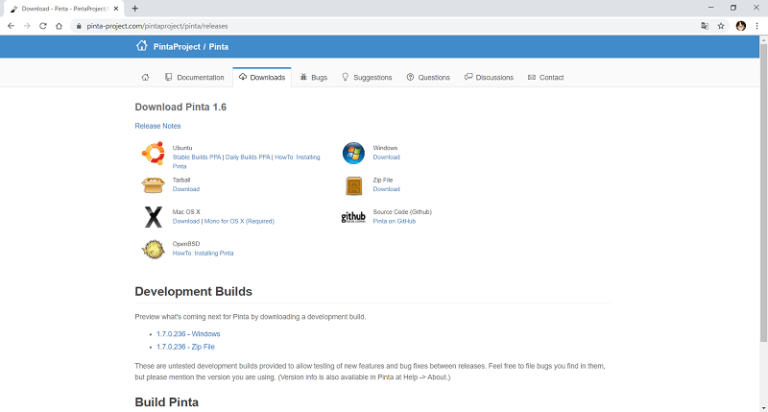Click the Windows logo icon
The height and width of the screenshot is (412, 768).
point(353,153)
